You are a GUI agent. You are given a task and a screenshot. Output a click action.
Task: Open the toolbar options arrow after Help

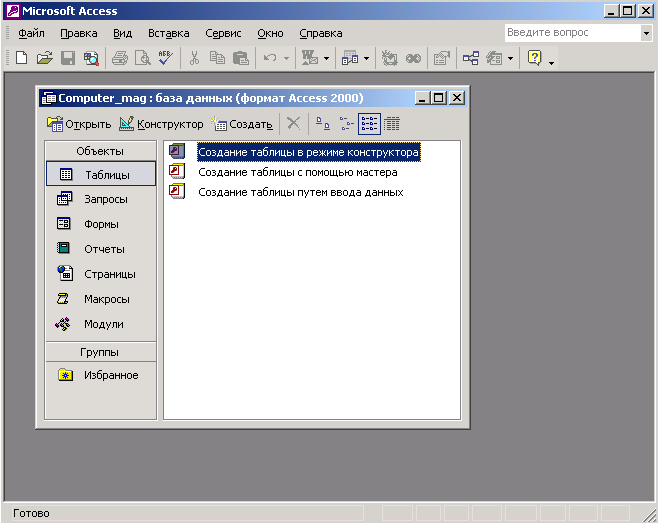[551, 63]
